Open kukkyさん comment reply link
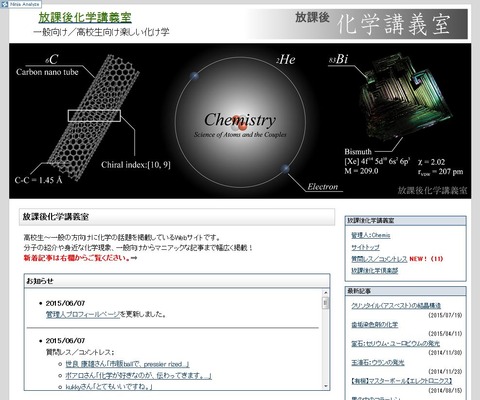Image resolution: width=480 pixels, height=400 pixels. click(109, 387)
